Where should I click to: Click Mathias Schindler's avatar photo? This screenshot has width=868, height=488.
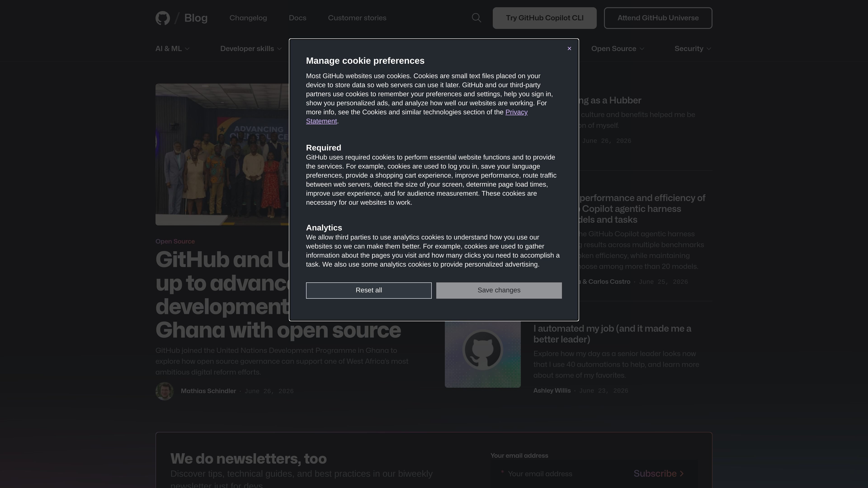164,391
